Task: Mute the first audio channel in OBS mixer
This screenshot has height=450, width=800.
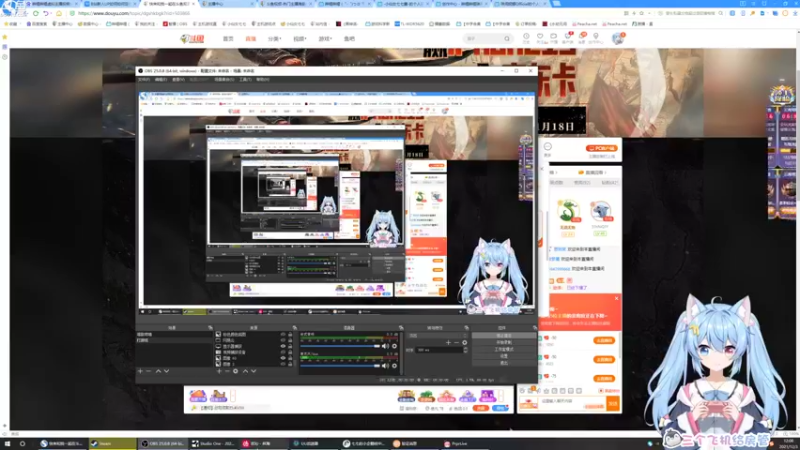Action: (x=385, y=346)
